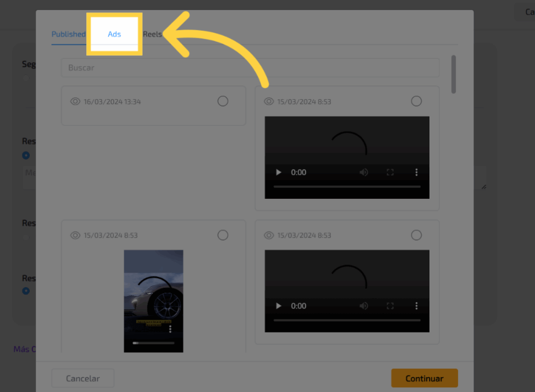535x392 pixels.
Task: Enter fullscreen on the upper-right video
Action: [x=390, y=172]
